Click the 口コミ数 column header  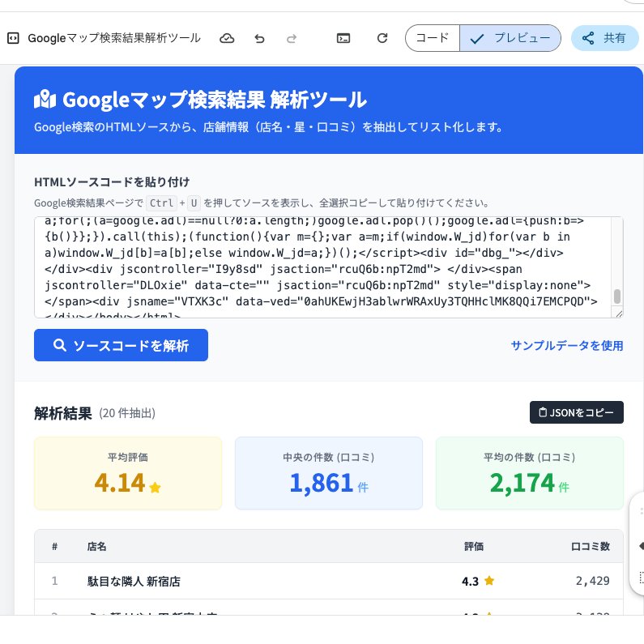[x=591, y=546]
